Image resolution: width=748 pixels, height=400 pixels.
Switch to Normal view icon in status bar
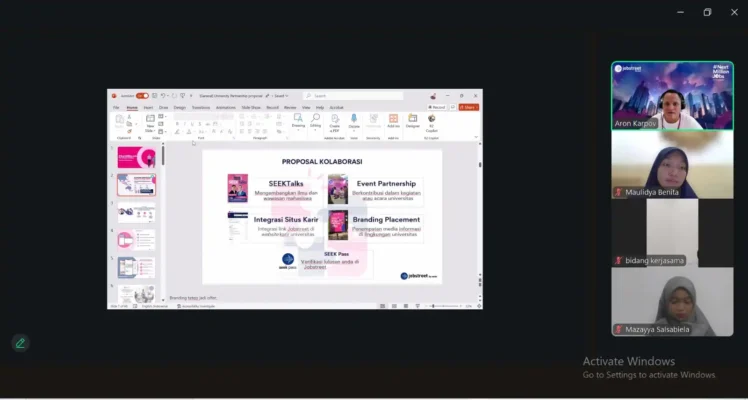pos(383,306)
